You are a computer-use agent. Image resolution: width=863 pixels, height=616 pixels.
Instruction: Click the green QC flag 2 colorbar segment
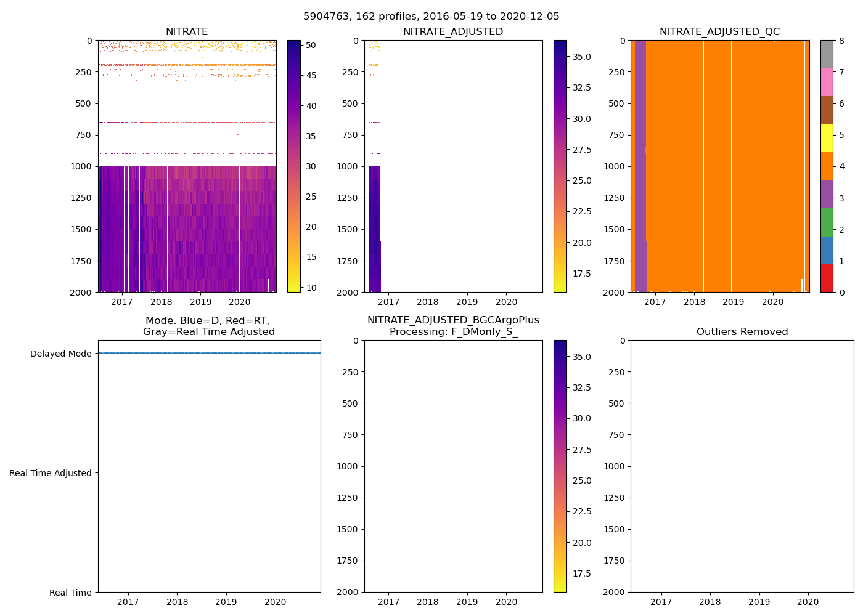coord(827,222)
